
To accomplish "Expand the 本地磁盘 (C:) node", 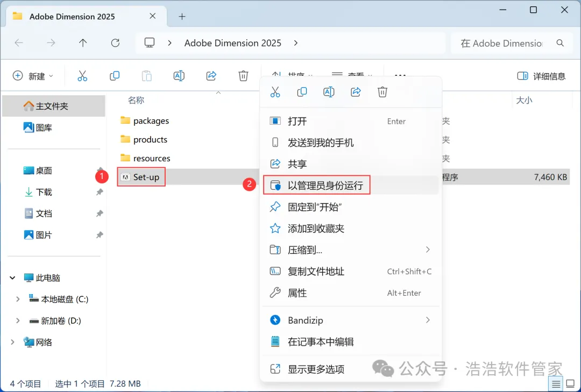I will click(18, 299).
